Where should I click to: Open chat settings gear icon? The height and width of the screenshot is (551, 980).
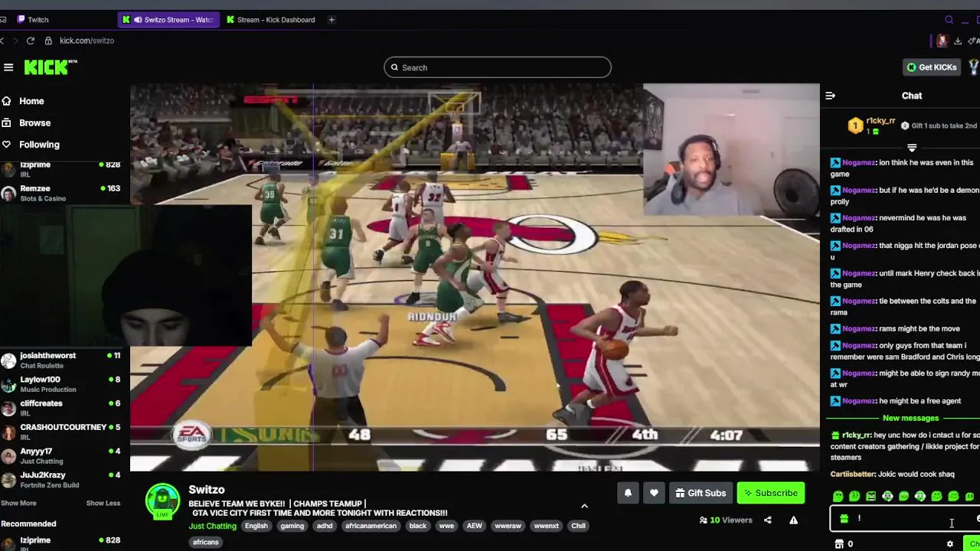950,544
